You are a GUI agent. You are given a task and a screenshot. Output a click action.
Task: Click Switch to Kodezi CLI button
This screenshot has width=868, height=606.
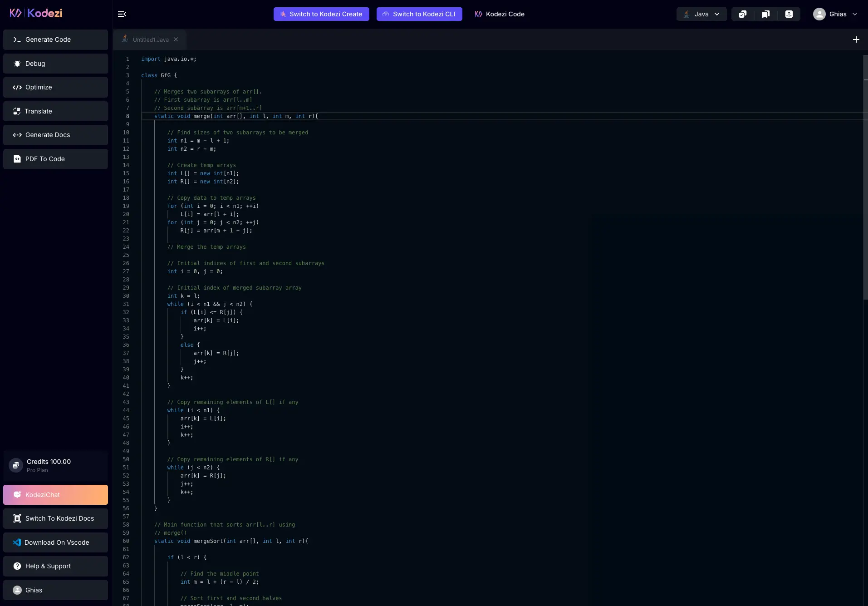click(x=419, y=14)
